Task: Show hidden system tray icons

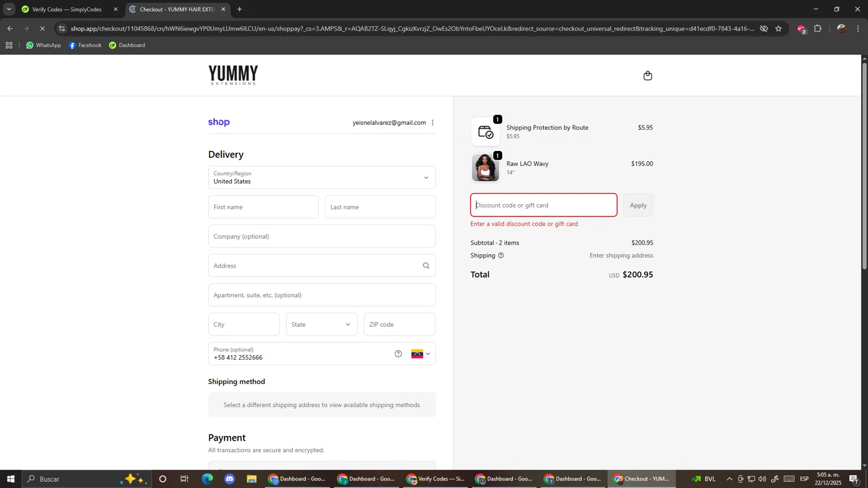Action: point(729,479)
